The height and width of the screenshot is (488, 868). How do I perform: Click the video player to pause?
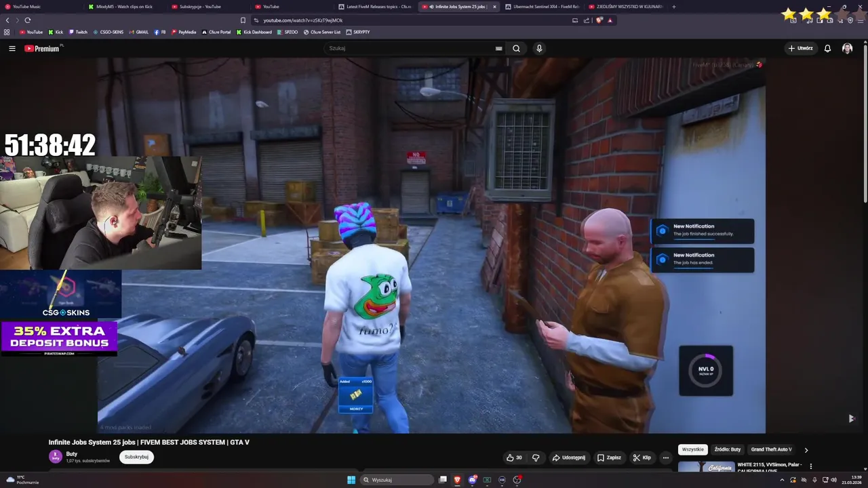(x=431, y=245)
